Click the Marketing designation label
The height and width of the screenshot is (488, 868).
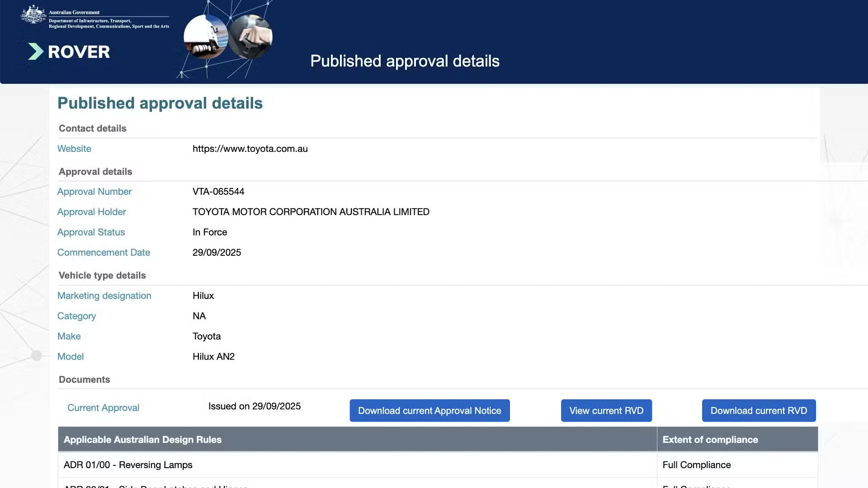click(104, 296)
